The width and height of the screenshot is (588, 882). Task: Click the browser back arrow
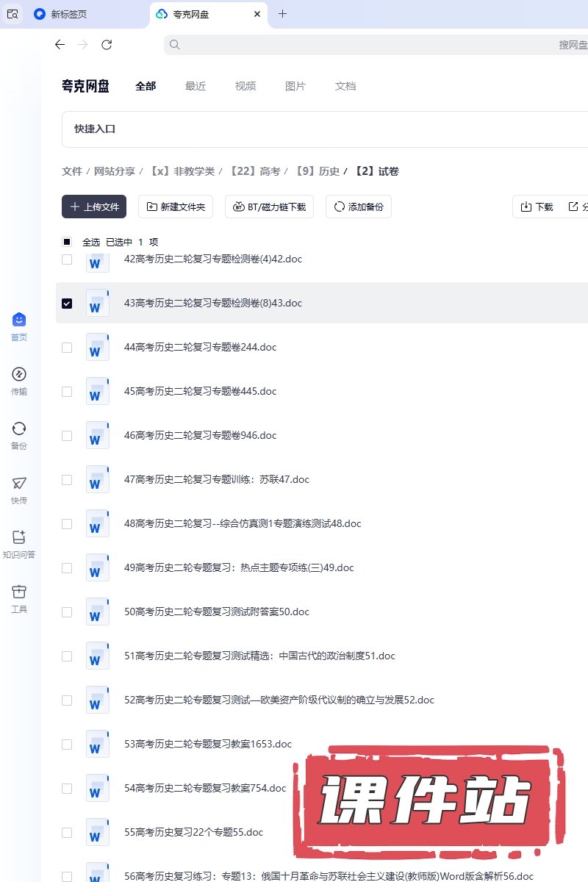point(60,45)
